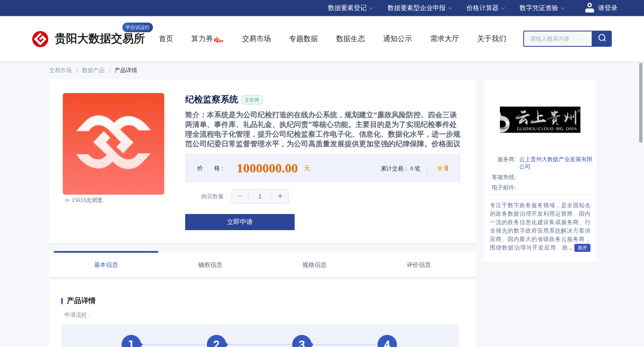Click the 交易市场 breadcrumb link

(x=60, y=71)
